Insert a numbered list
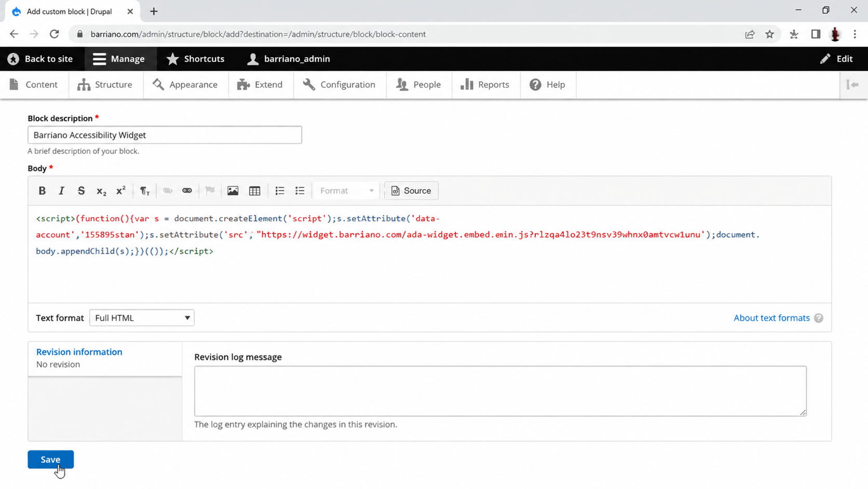This screenshot has width=868, height=489. [280, 191]
